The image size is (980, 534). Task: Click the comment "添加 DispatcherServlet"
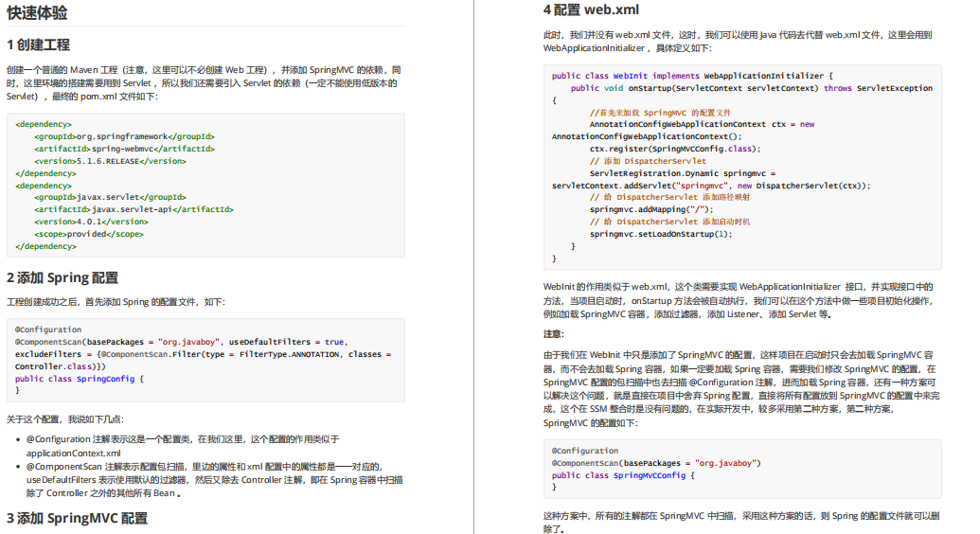pyautogui.click(x=648, y=161)
